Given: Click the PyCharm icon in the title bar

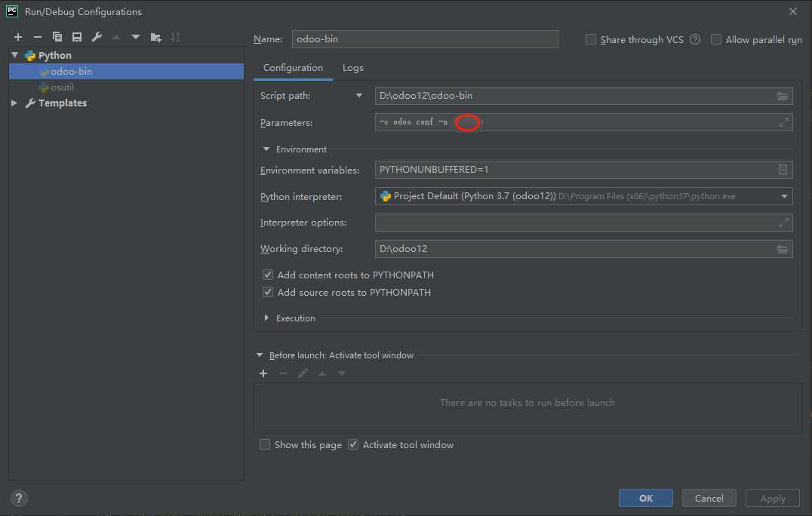Looking at the screenshot, I should [12, 11].
